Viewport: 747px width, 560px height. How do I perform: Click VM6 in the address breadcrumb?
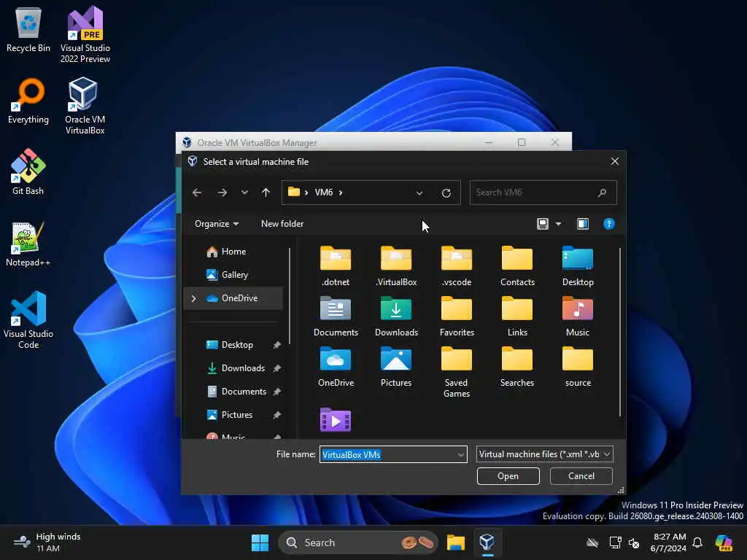[x=323, y=192]
